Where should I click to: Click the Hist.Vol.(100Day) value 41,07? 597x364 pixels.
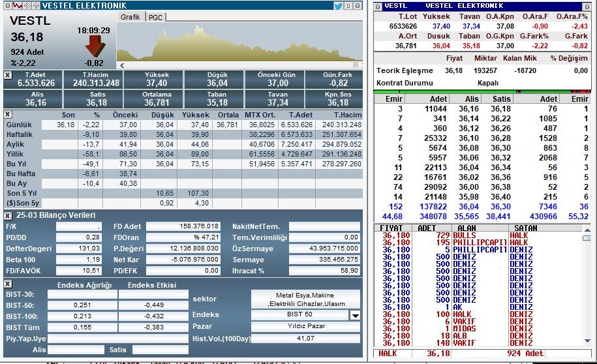(306, 338)
